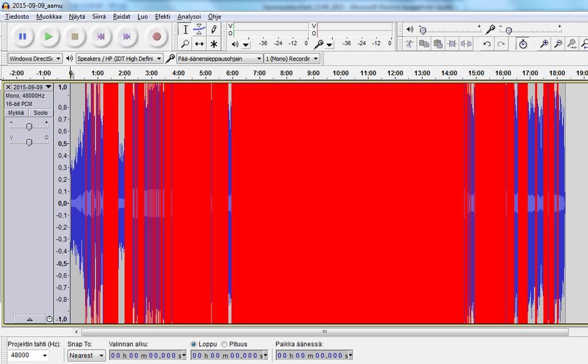Adjust the input volume slider

coord(509,31)
